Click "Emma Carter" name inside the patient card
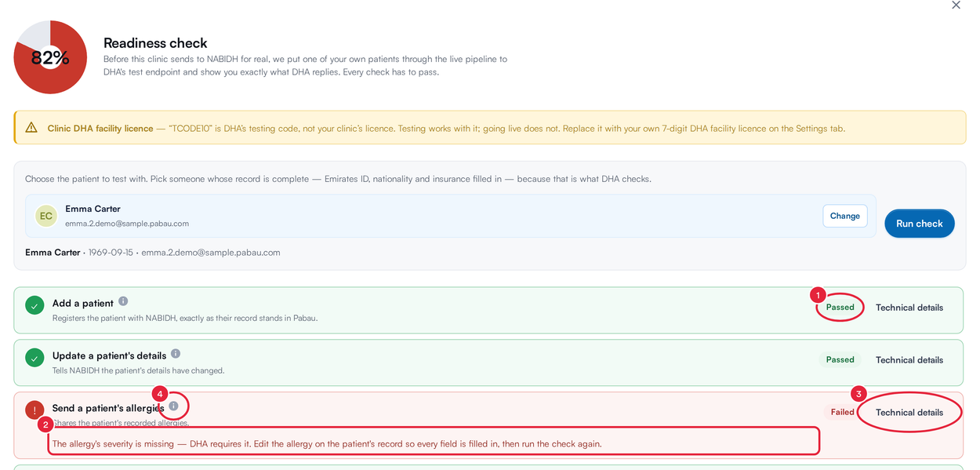The image size is (980, 470). 93,209
